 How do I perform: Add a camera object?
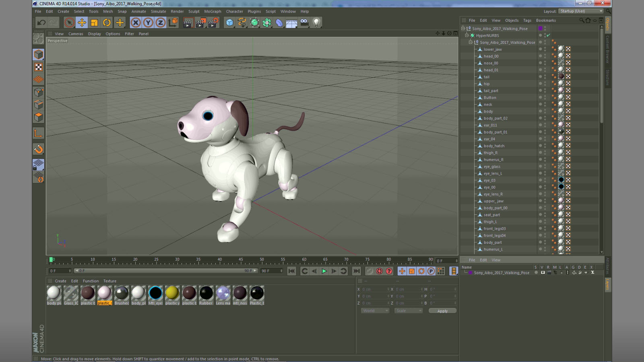tap(304, 23)
